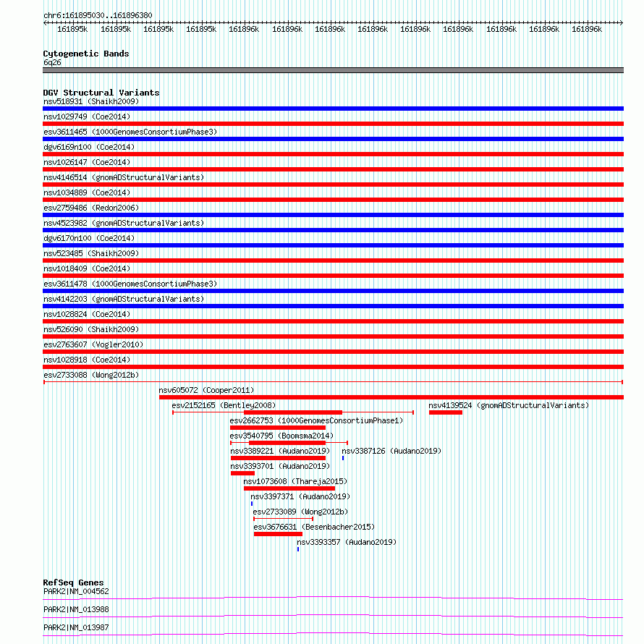Select the PARK2|NM_004562 gene label
The width and height of the screenshot is (644, 644).
point(76,592)
